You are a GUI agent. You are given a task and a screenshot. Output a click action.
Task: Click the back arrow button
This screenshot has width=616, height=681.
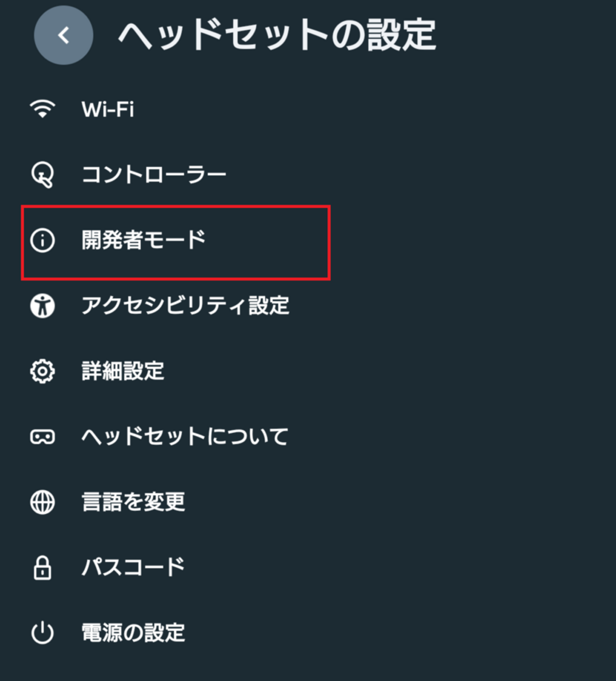tap(63, 35)
